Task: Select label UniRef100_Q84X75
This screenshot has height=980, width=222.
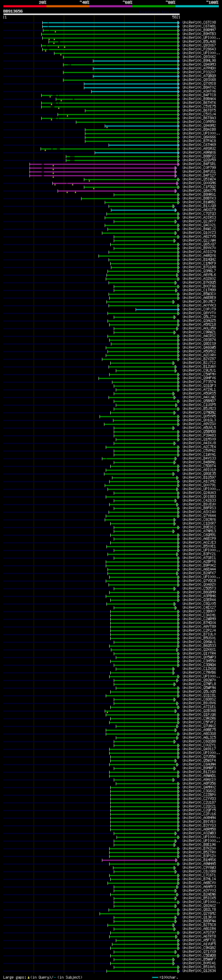Action: click(x=199, y=191)
